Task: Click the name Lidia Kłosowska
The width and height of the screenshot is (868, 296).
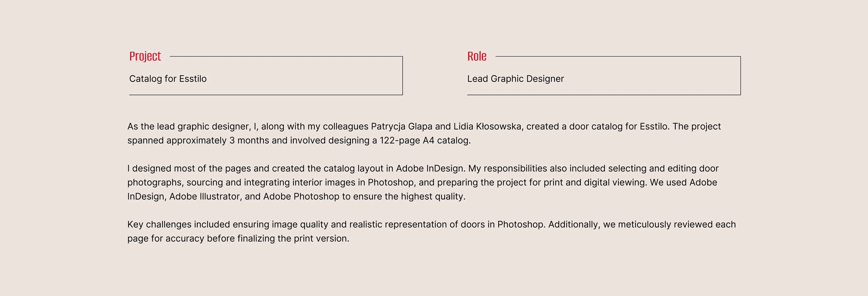Action: pos(487,127)
